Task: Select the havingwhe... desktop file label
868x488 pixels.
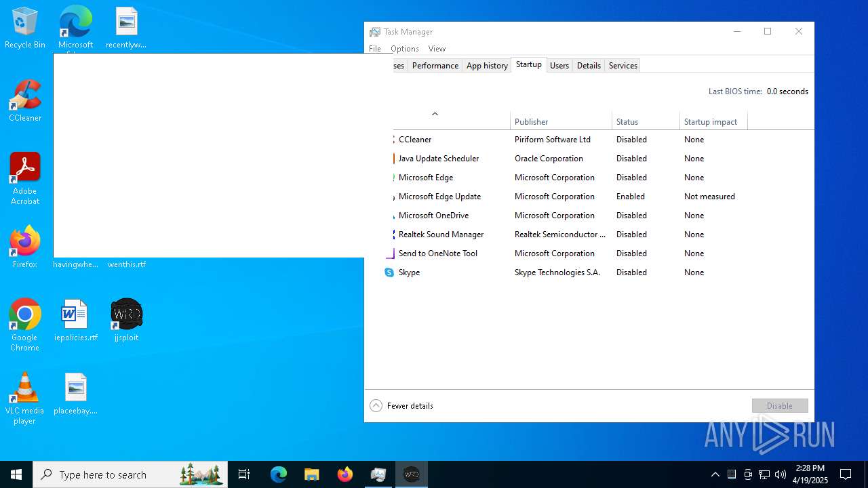Action: click(x=75, y=264)
